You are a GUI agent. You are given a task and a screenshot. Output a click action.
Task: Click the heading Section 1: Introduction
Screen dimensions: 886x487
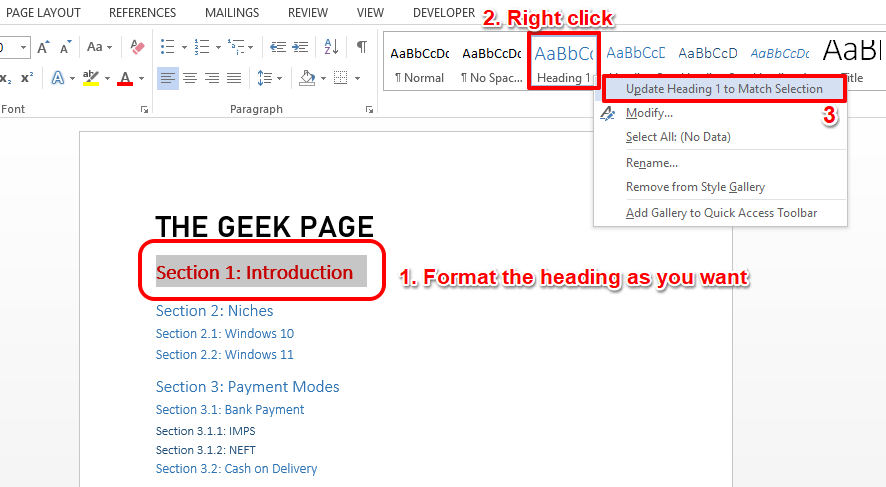(x=254, y=272)
